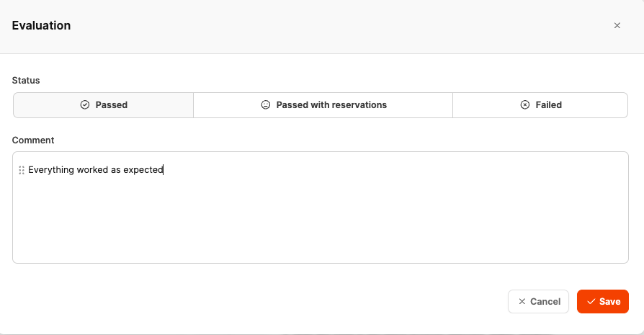644x335 pixels.
Task: Click the crossed-circle icon beside Failed
Action: coord(525,105)
